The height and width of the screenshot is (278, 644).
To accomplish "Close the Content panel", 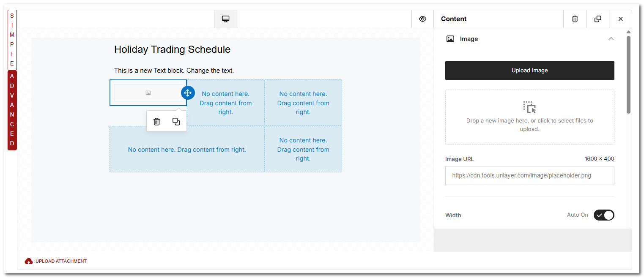I will point(620,19).
